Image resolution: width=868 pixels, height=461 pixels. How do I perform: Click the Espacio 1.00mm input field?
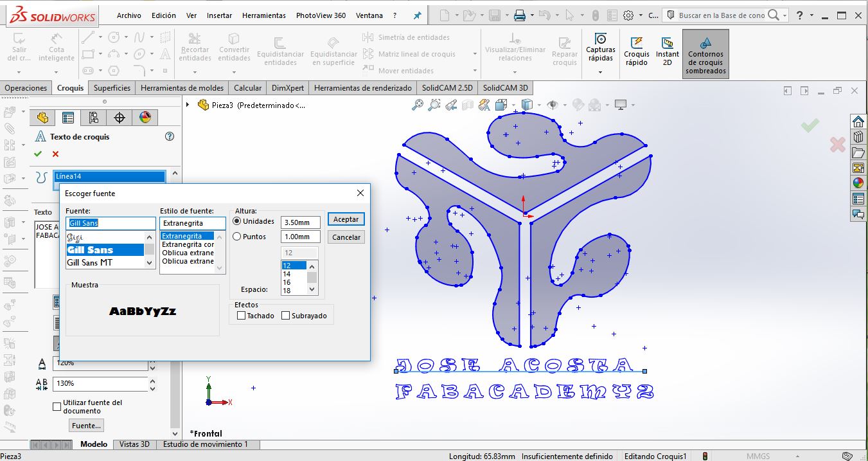point(301,237)
